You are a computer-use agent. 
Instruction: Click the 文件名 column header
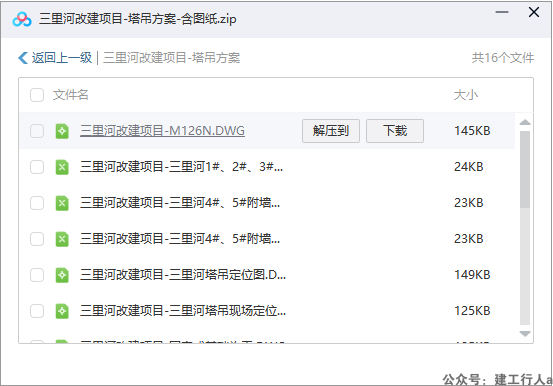pos(71,95)
